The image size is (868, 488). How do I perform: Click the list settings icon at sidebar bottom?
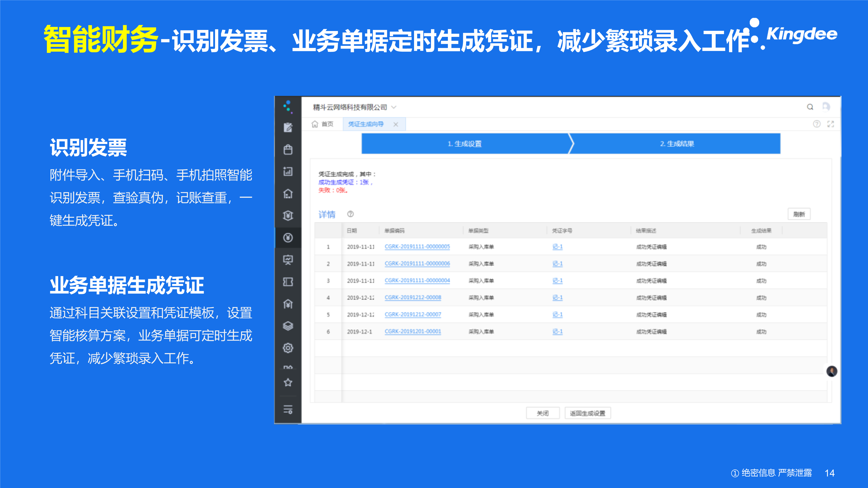[x=288, y=409]
